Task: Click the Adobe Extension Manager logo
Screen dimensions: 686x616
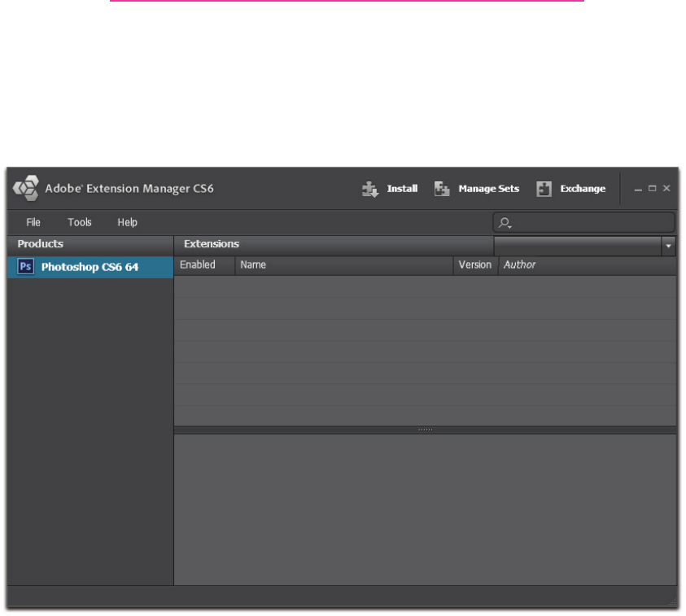Action: pyautogui.click(x=26, y=188)
